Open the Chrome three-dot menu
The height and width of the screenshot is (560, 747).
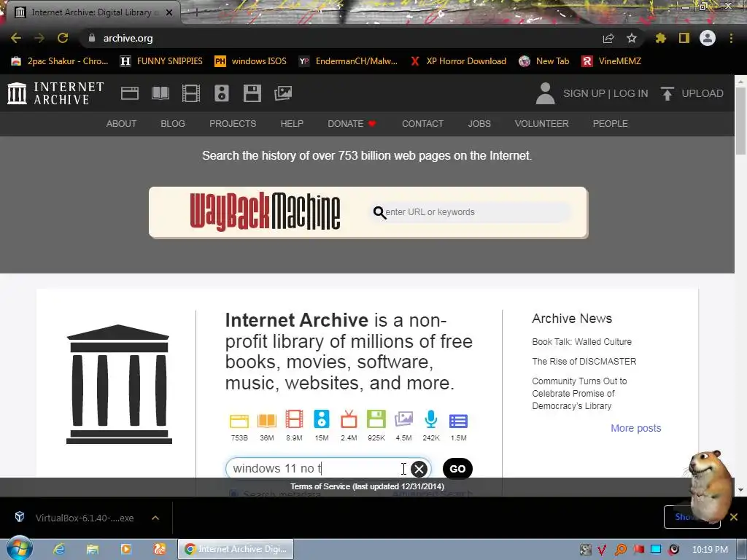click(731, 38)
